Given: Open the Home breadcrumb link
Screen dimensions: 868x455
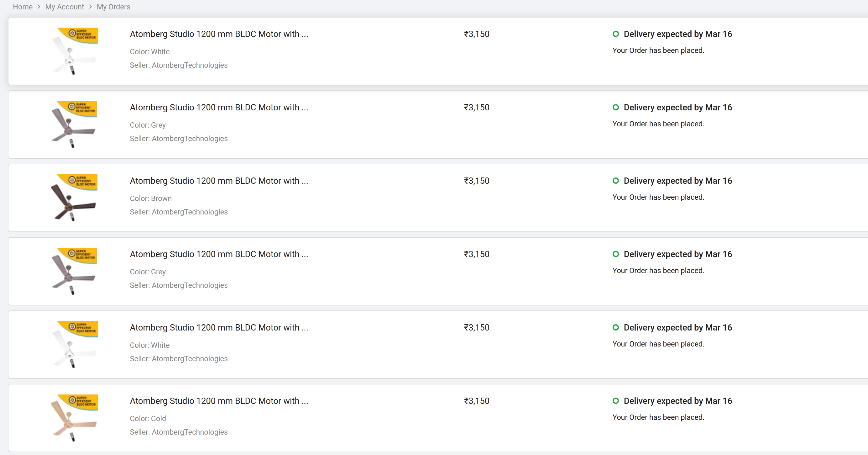Looking at the screenshot, I should coord(23,7).
